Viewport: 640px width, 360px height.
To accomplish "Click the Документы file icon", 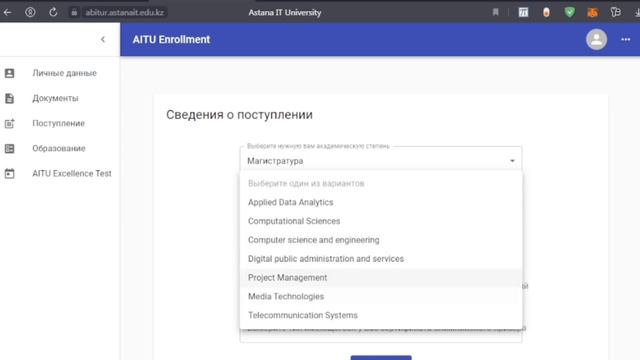I will [x=9, y=98].
